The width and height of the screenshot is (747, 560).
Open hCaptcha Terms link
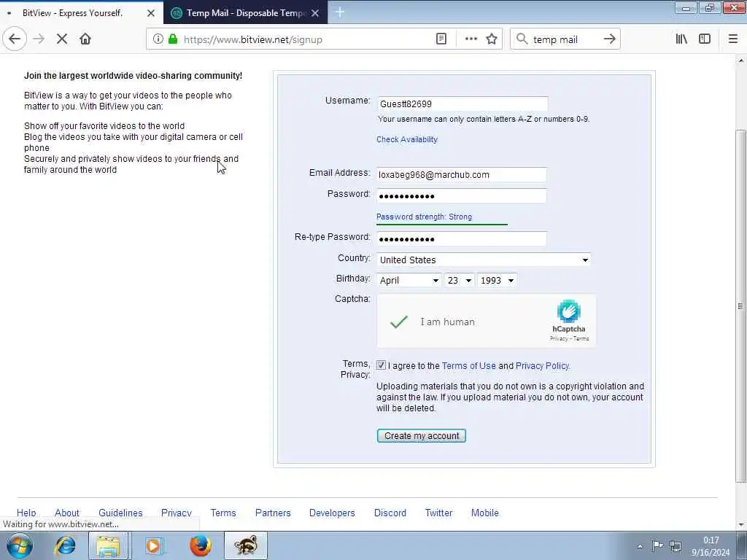pos(581,338)
